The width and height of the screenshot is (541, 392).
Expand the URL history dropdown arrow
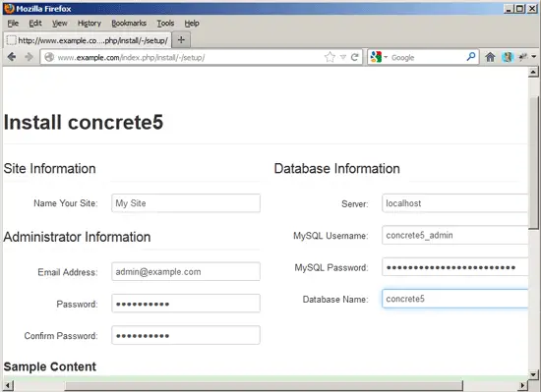343,57
